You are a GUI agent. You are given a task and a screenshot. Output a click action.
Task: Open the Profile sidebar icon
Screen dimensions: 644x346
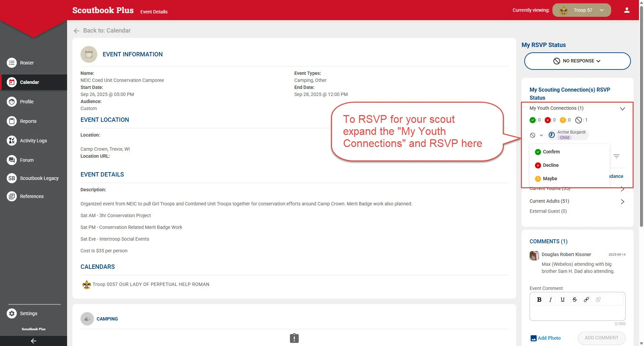(12, 102)
